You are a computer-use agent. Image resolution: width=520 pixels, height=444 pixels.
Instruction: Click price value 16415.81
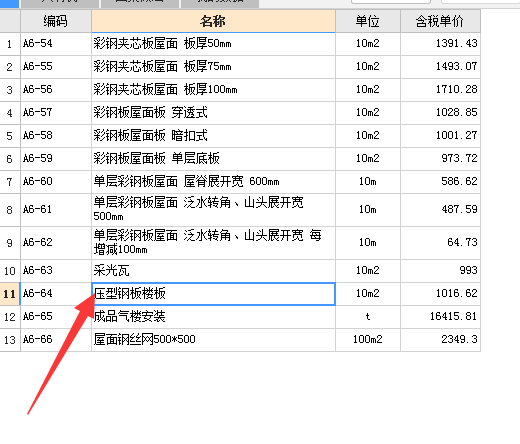[x=453, y=317]
